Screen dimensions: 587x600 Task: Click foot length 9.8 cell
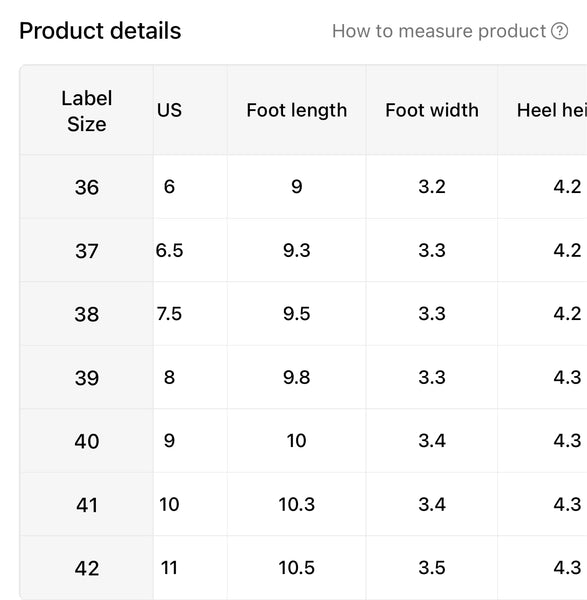pyautogui.click(x=297, y=378)
